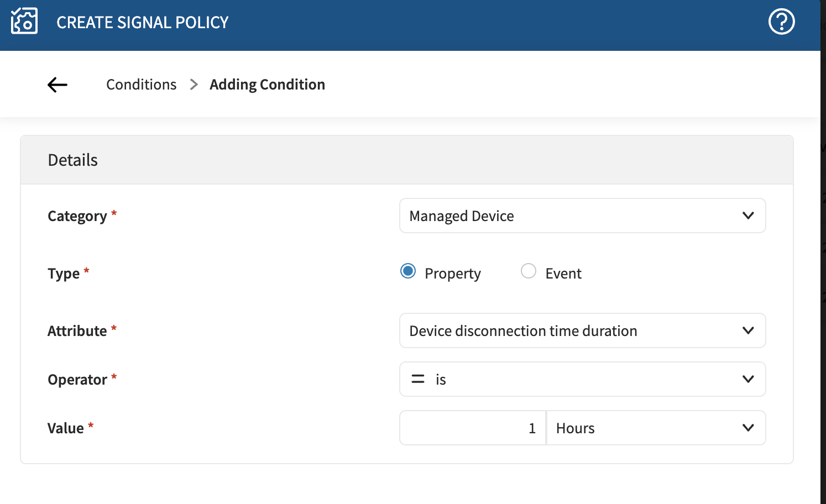Open the help question mark icon
Viewport: 826px width, 504px height.
point(781,22)
